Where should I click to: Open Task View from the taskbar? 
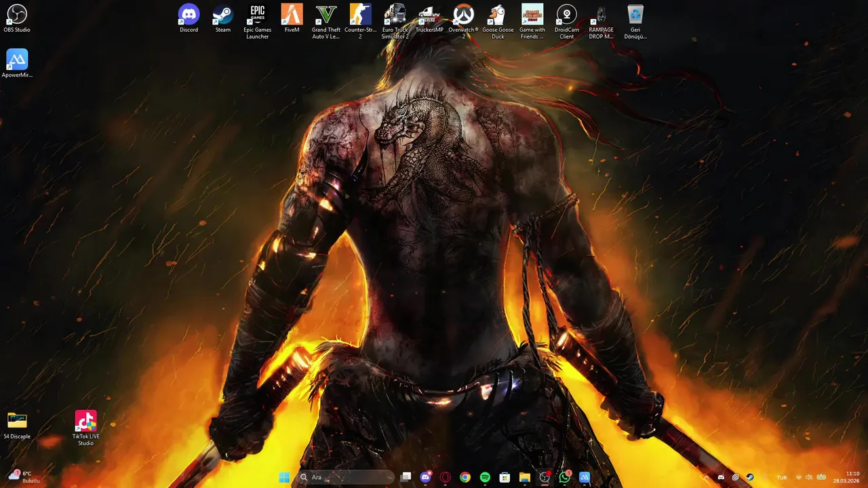click(406, 477)
